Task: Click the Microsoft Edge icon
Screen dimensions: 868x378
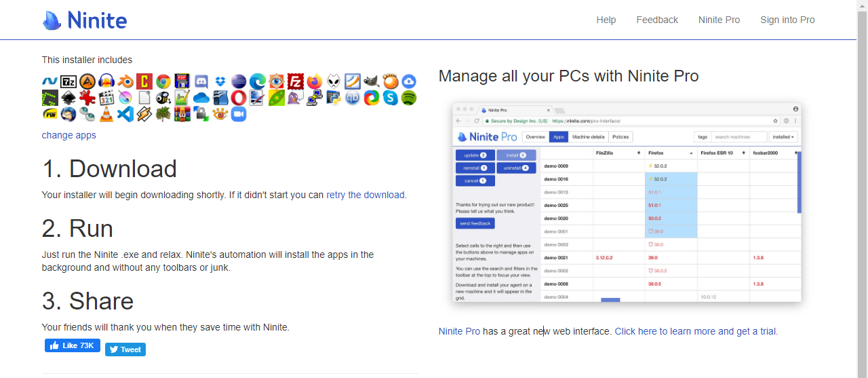Action: 258,81
